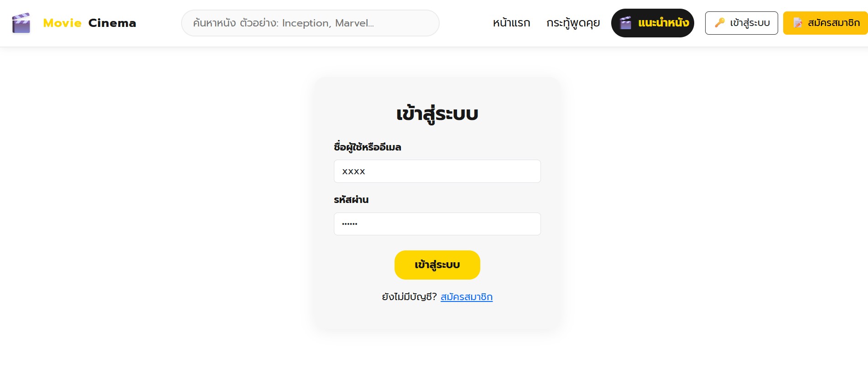Open กระทู้พูดคุย discussion board menu item
868x374 pixels.
[573, 23]
